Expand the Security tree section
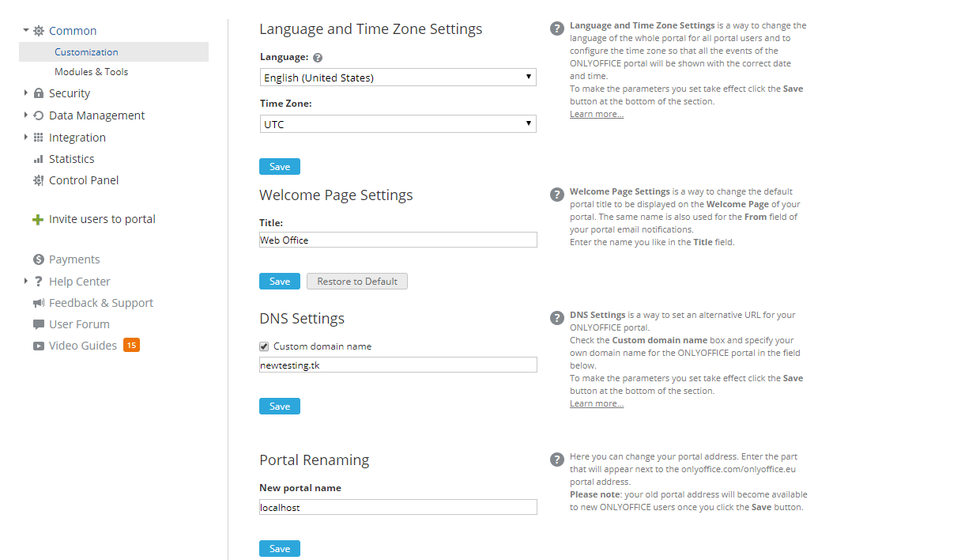Image resolution: width=980 pixels, height=560 pixels. click(26, 93)
